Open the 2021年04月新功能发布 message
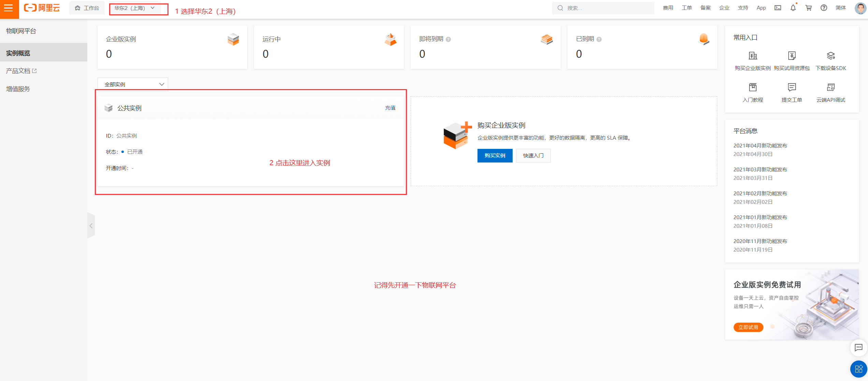 click(x=760, y=146)
